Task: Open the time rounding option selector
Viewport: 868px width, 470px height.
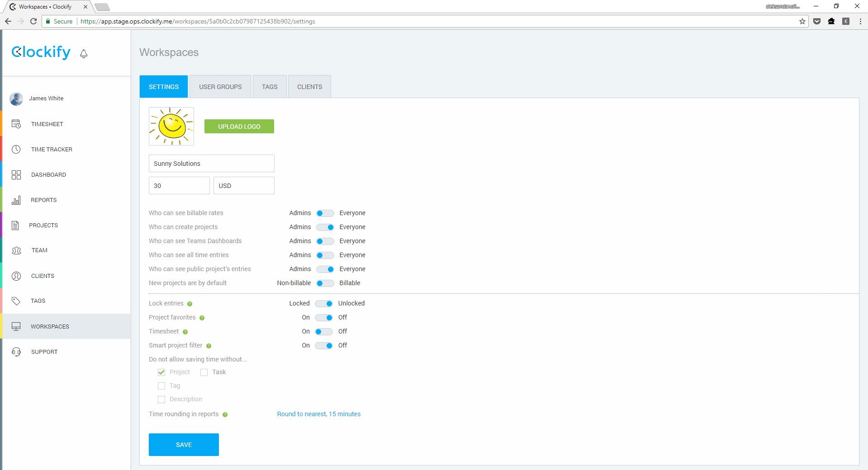Action: [x=318, y=414]
